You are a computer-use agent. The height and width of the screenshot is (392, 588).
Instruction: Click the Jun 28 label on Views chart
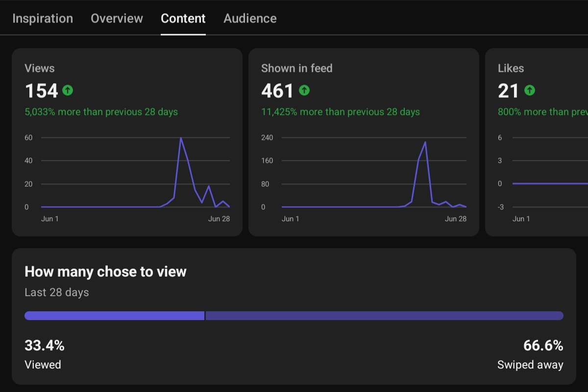tap(219, 219)
